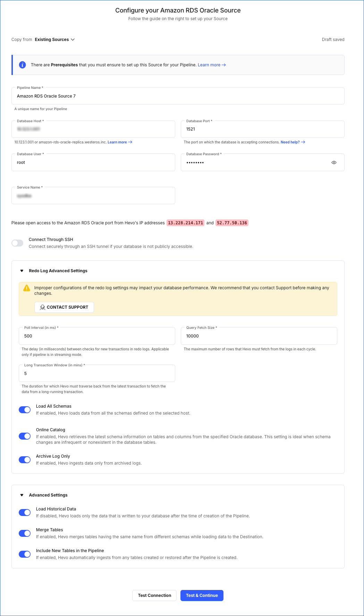Click the Draft saved status text
This screenshot has height=616, width=364.
point(333,40)
